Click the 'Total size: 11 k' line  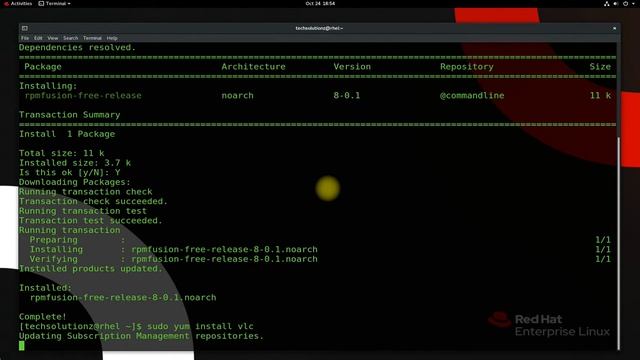[x=62, y=153]
